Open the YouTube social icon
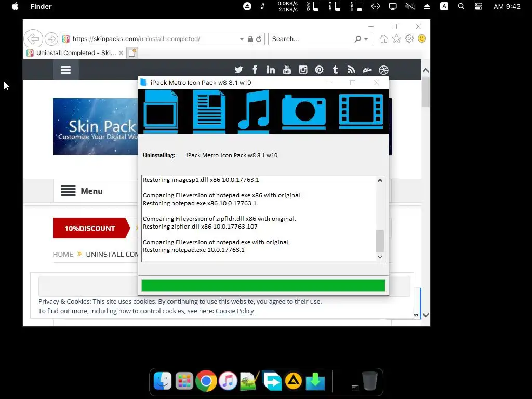Image resolution: width=532 pixels, height=399 pixels. [287, 70]
